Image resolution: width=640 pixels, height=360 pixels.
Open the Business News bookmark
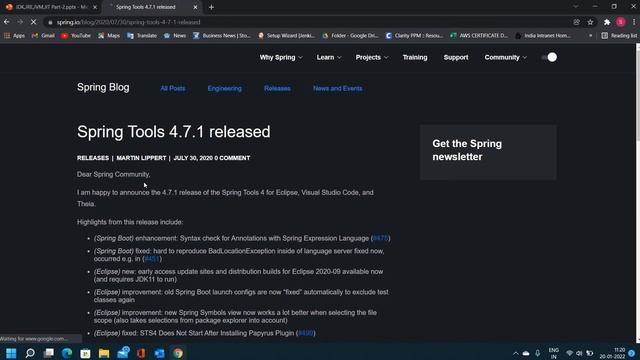pyautogui.click(x=222, y=36)
